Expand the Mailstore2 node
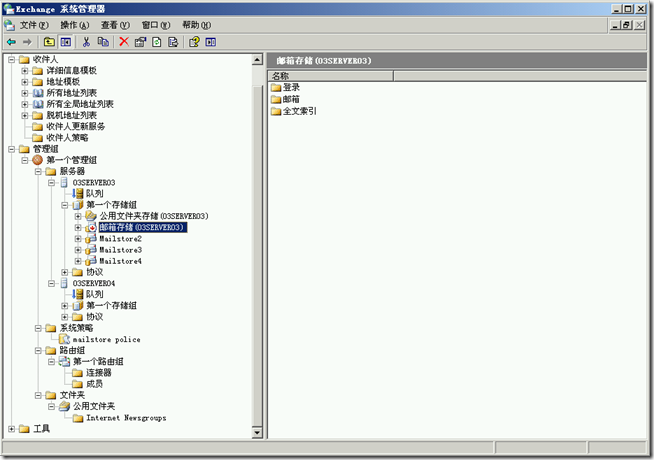 tap(78, 239)
